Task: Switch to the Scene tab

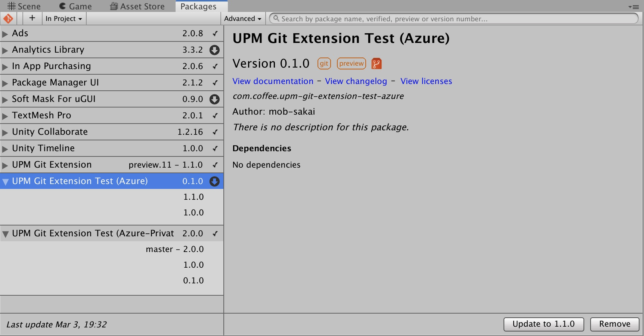Action: [x=24, y=6]
